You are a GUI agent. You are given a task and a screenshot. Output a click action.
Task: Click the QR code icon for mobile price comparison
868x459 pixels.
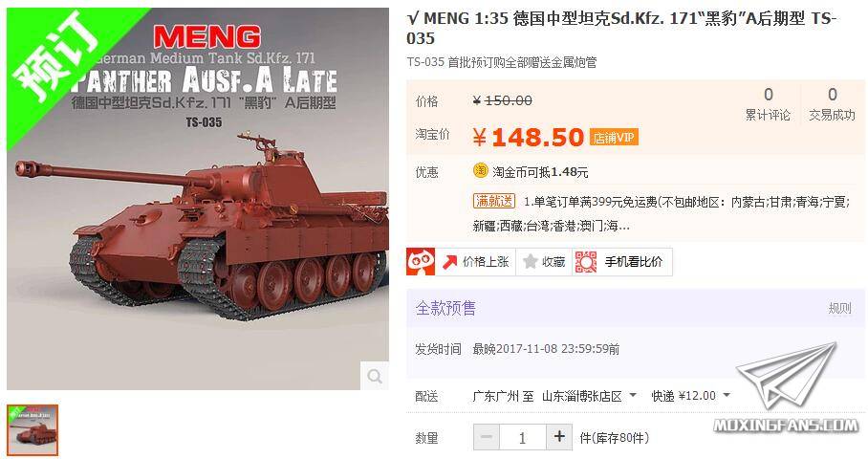pos(586,262)
